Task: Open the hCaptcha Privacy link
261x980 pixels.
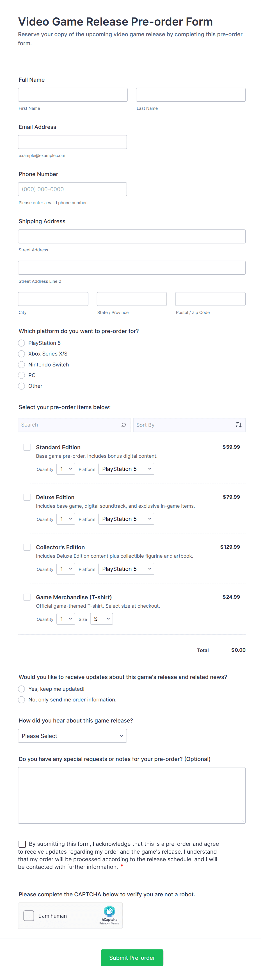Action: tap(104, 923)
